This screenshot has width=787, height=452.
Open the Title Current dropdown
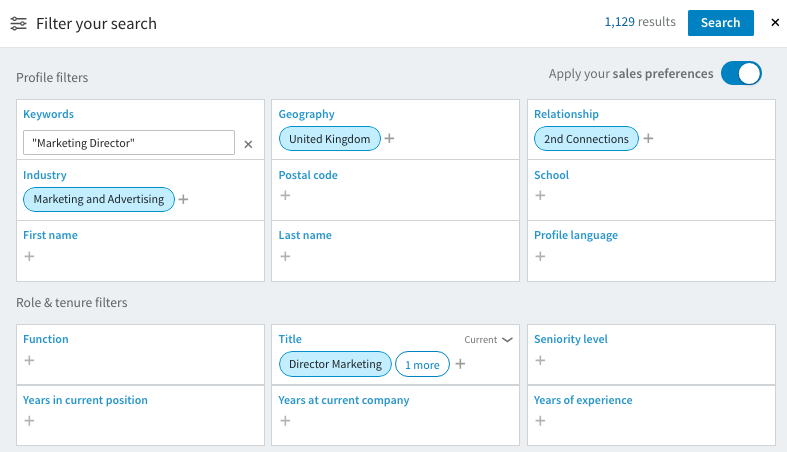488,340
